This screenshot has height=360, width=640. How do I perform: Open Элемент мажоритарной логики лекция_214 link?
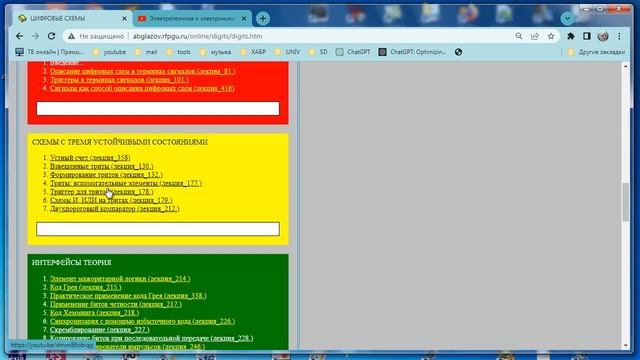[x=120, y=279]
